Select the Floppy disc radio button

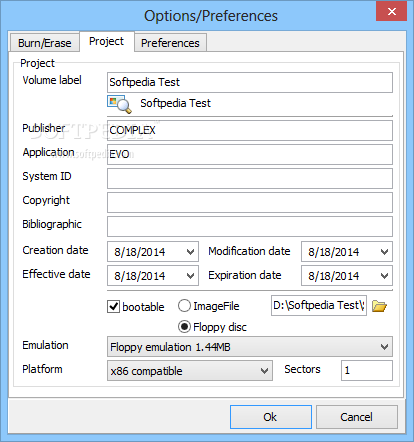[184, 327]
